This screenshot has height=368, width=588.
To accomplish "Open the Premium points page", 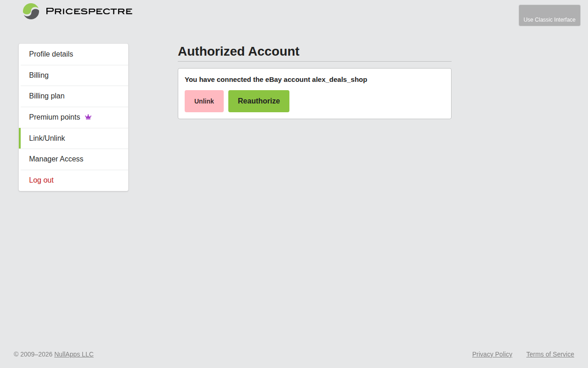I will pos(54,117).
